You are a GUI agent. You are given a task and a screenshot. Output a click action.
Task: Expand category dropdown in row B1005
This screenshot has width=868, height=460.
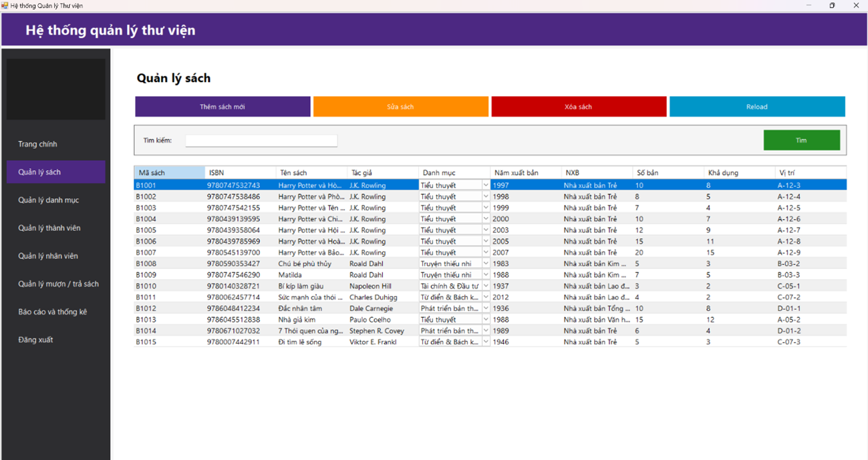[486, 230]
